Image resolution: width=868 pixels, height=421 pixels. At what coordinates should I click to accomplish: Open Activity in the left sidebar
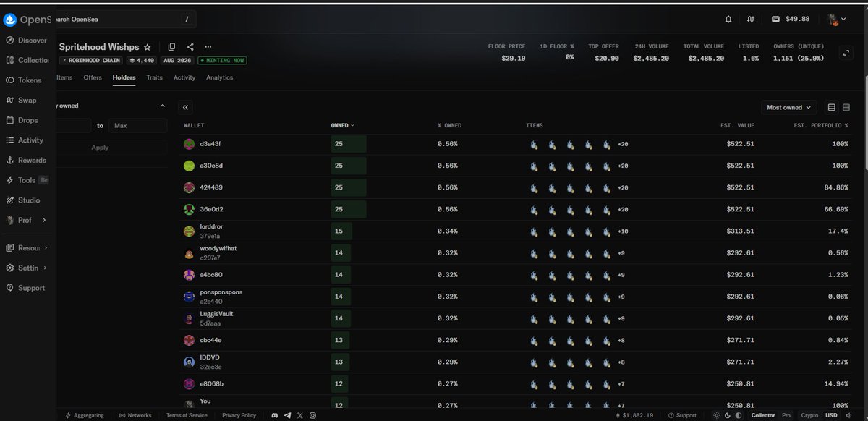point(27,140)
